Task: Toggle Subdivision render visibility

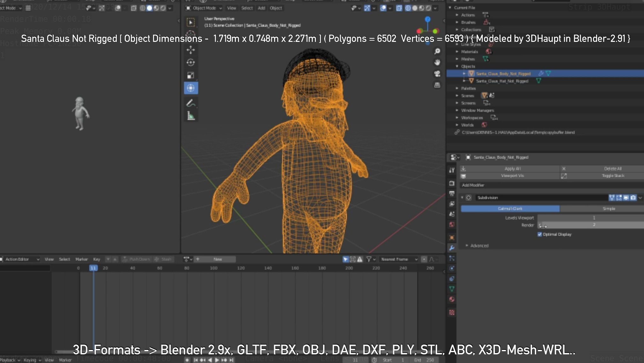Action: [633, 198]
